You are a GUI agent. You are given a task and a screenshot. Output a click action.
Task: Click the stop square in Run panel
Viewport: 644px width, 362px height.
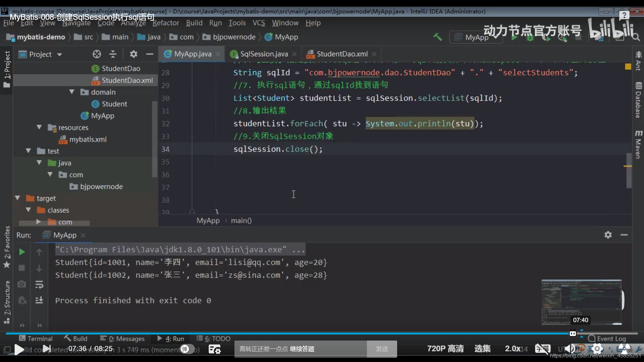22,268
